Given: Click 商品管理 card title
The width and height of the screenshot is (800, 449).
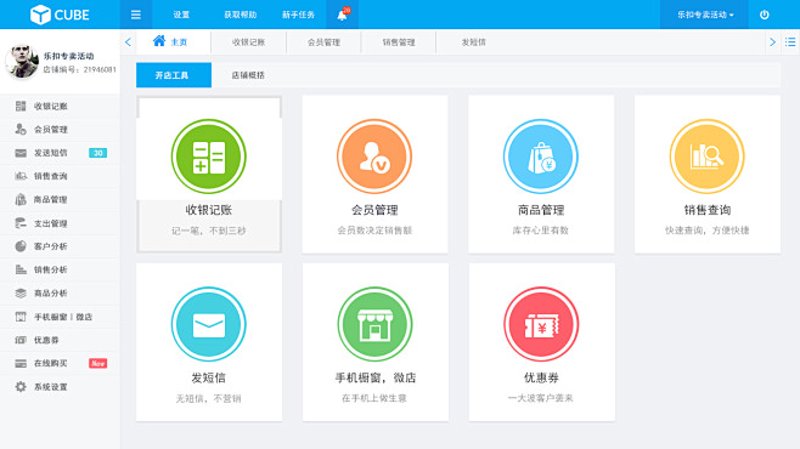Looking at the screenshot, I should click(541, 210).
